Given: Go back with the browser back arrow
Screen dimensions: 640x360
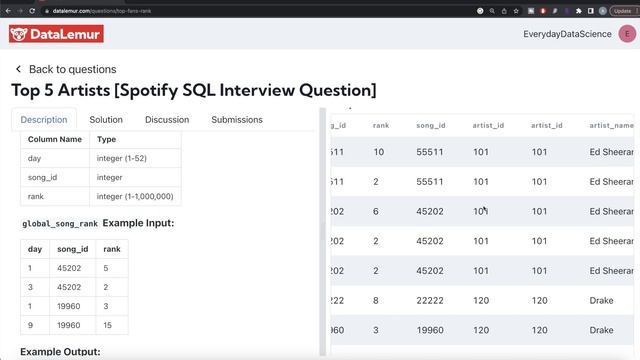Looking at the screenshot, I should 8,11.
